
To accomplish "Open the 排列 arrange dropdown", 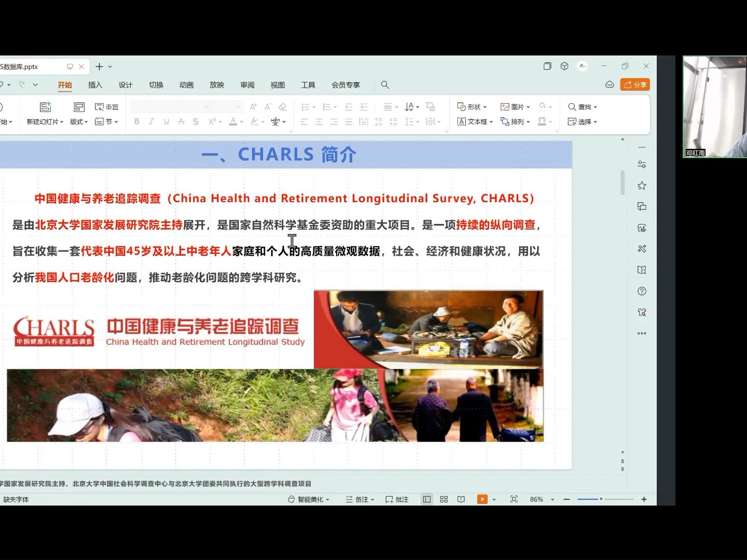I will click(515, 121).
